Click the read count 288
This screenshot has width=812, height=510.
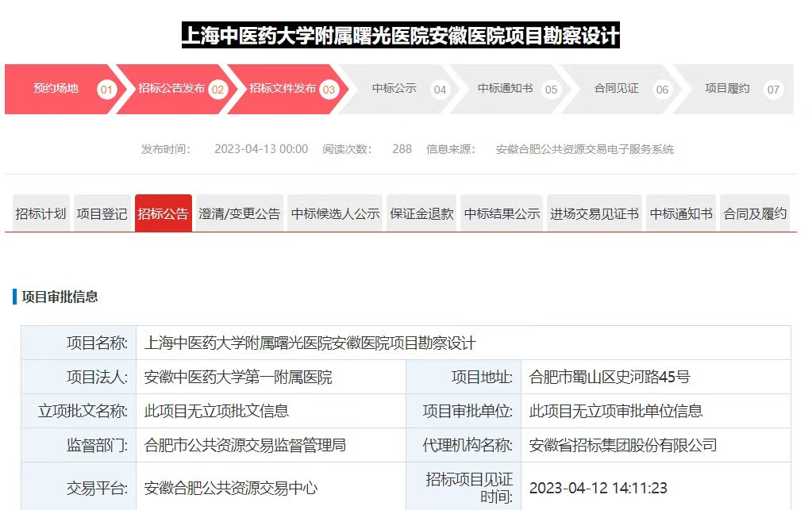pyautogui.click(x=402, y=149)
